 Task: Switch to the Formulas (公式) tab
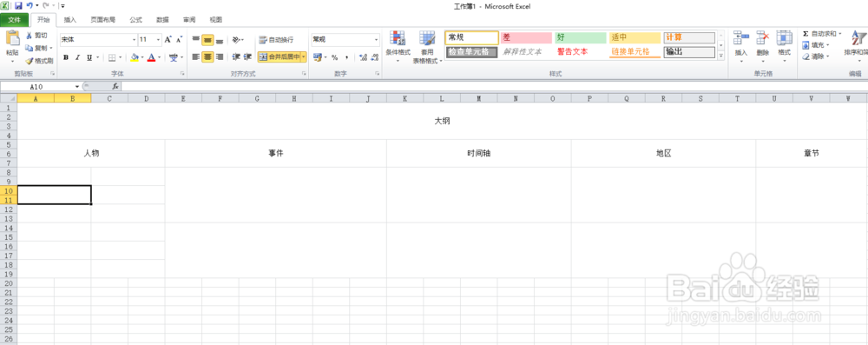click(x=135, y=20)
